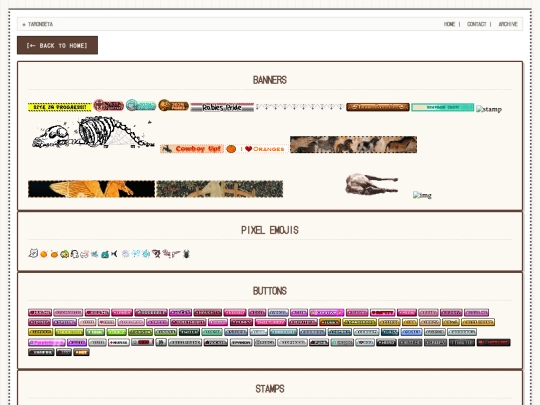The height and width of the screenshot is (405, 540).
Task: Click the orange pegasus banner
Action: pyautogui.click(x=91, y=189)
